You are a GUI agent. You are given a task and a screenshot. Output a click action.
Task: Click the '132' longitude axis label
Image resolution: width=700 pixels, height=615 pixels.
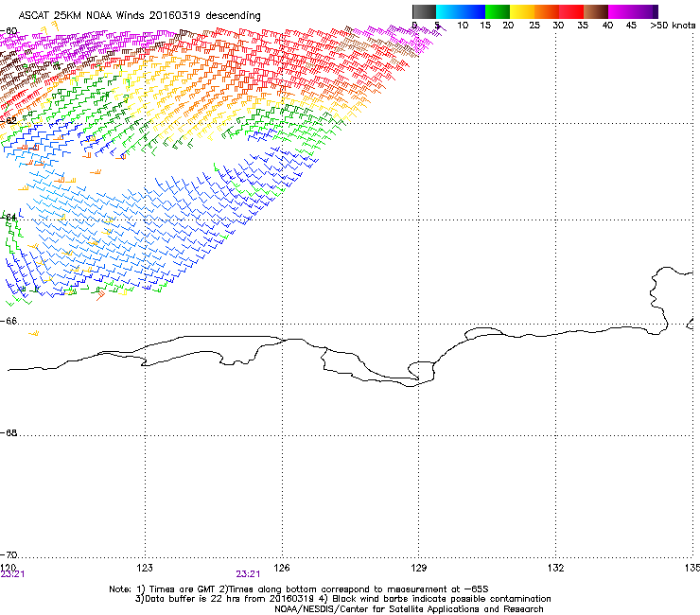[555, 568]
